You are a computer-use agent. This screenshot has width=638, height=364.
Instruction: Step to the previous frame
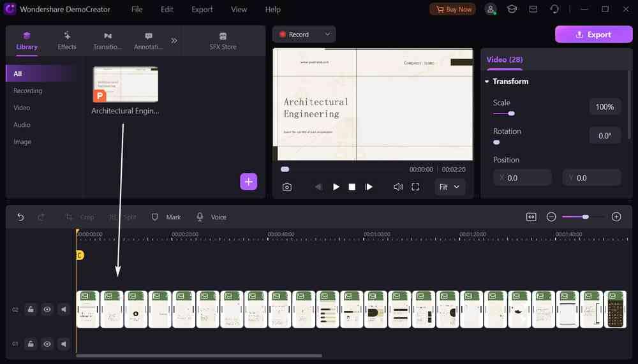coord(318,187)
